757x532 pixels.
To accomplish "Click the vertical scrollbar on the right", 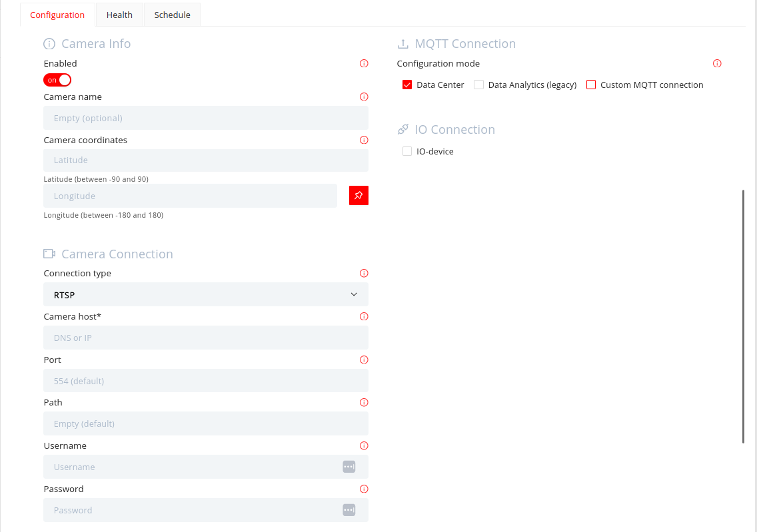I will 743,316.
